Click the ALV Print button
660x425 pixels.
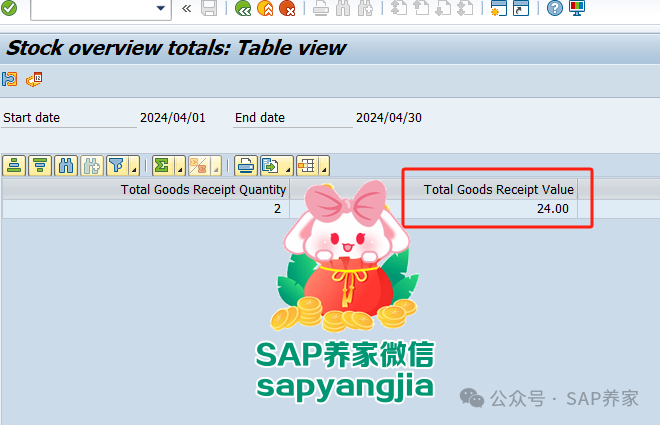tap(246, 165)
